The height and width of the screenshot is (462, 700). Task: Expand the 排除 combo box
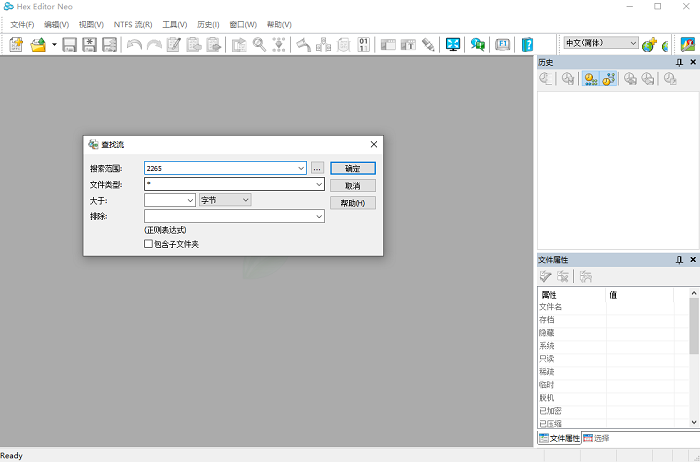(x=319, y=216)
